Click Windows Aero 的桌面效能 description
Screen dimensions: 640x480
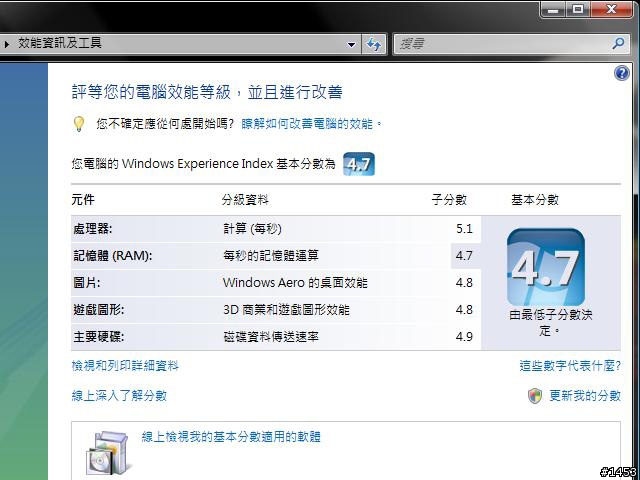(x=295, y=282)
